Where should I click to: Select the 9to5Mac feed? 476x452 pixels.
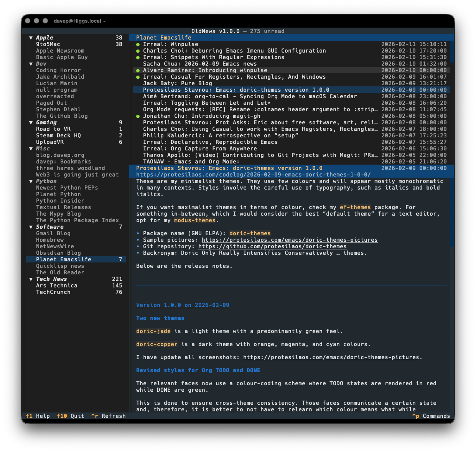point(48,44)
